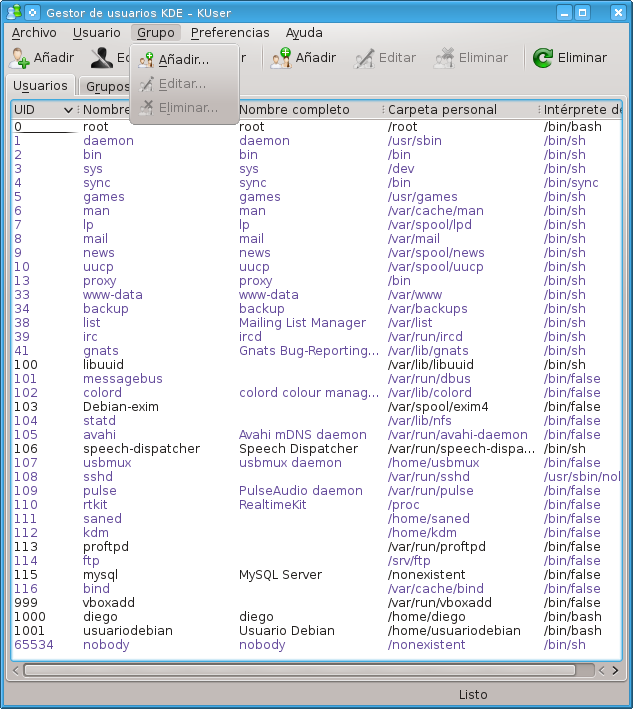633x709 pixels.
Task: Click the UID 65534 cell
Action: coord(34,645)
